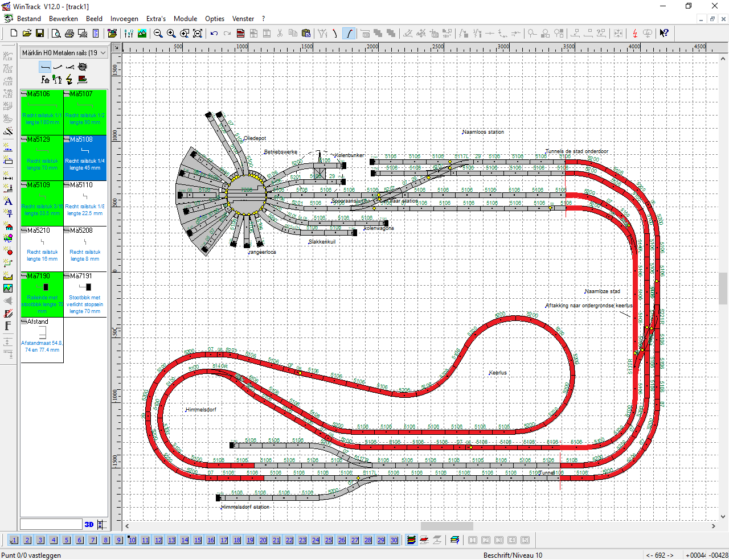Click the Naamloos station label
The image size is (729, 560).
(483, 132)
